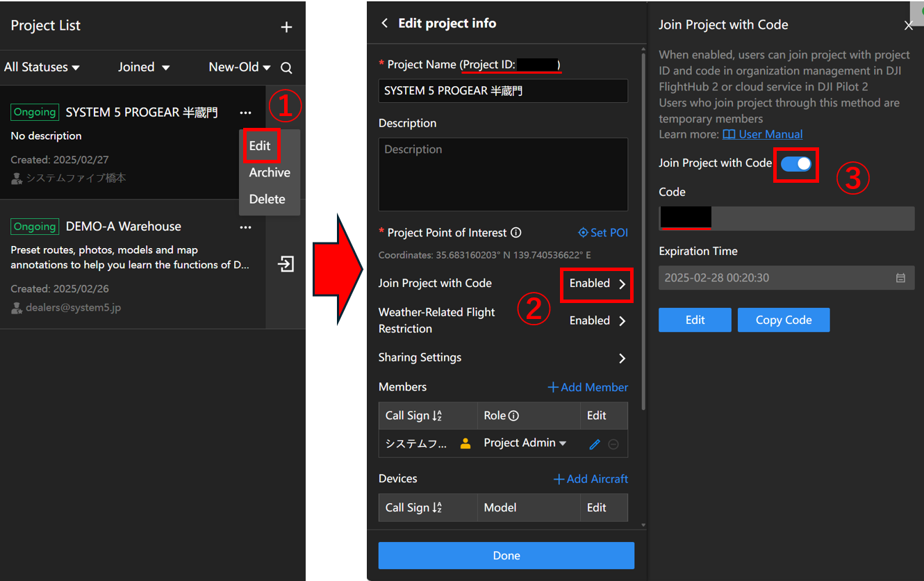The image size is (924, 581).
Task: Open the three-dot menu for SYSTEM 5 PROGEAR
Action: pos(245,113)
